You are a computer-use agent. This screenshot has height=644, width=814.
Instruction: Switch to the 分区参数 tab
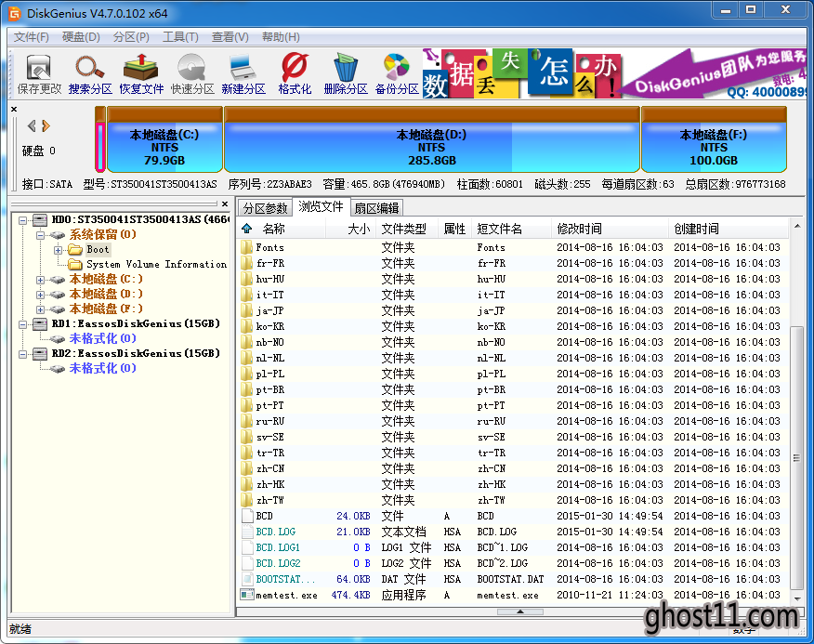[x=265, y=208]
